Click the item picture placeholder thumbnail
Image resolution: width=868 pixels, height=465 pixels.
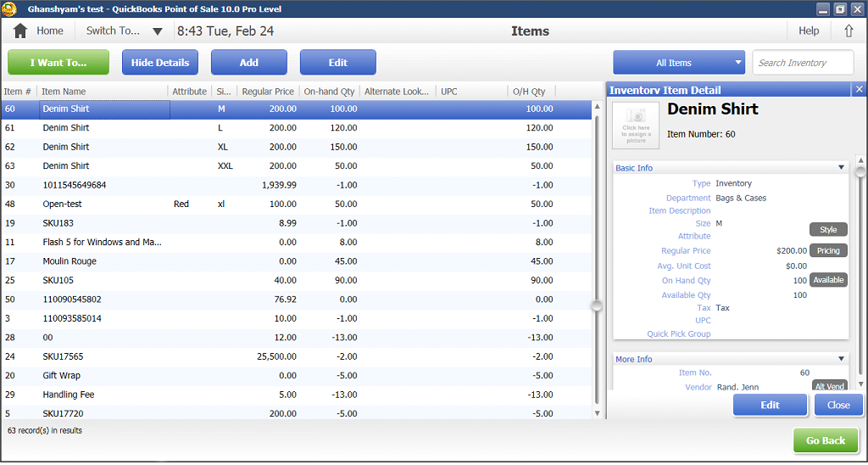635,126
